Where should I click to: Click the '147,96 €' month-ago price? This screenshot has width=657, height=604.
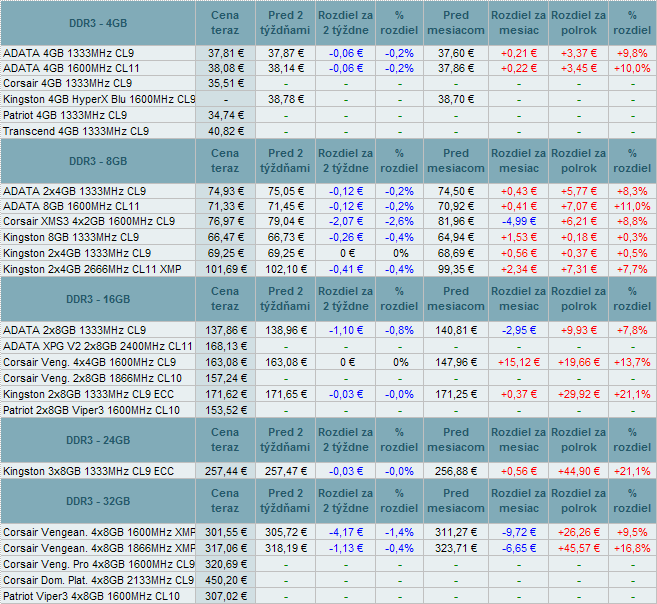pyautogui.click(x=456, y=362)
